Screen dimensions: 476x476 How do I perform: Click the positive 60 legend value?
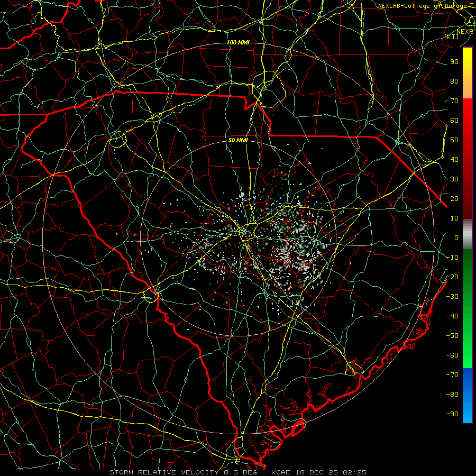click(x=454, y=121)
